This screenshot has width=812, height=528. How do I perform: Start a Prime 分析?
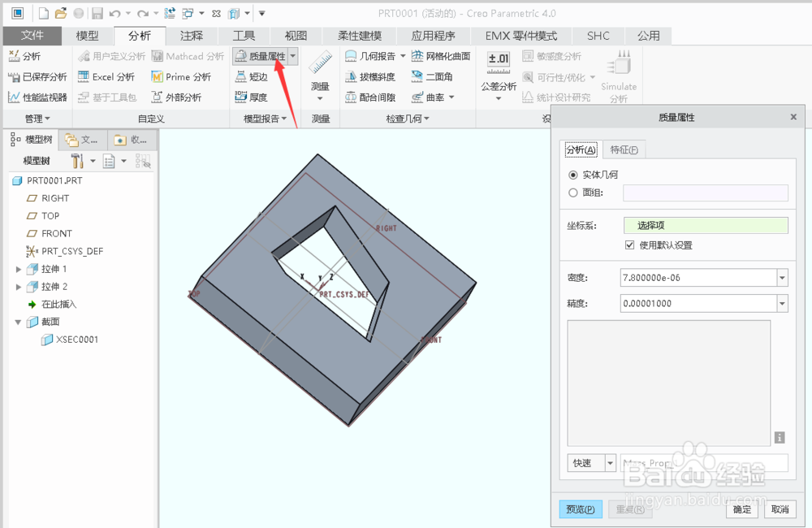point(181,76)
